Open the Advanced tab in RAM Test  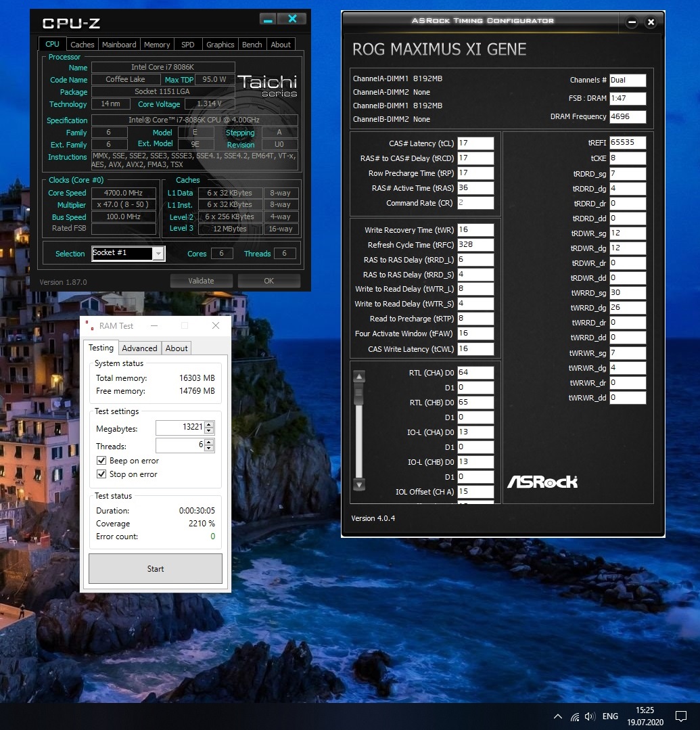tap(139, 348)
